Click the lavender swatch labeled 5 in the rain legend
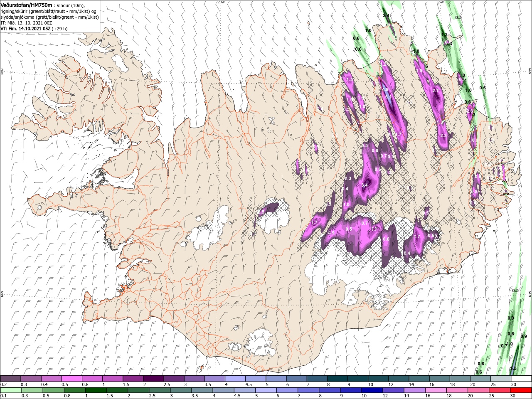Screen dimensions: 532x399 click(266, 390)
